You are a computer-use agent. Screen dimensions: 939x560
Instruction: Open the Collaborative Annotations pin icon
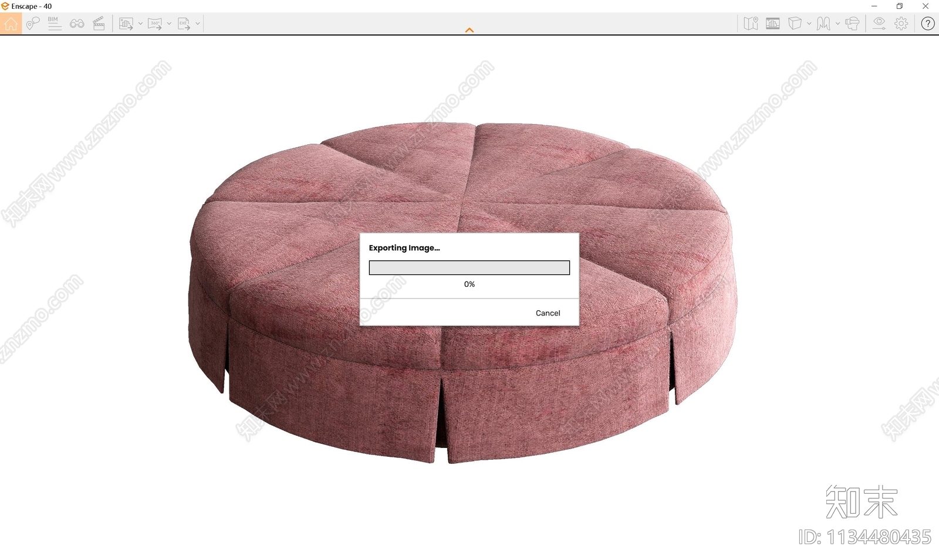tap(33, 23)
